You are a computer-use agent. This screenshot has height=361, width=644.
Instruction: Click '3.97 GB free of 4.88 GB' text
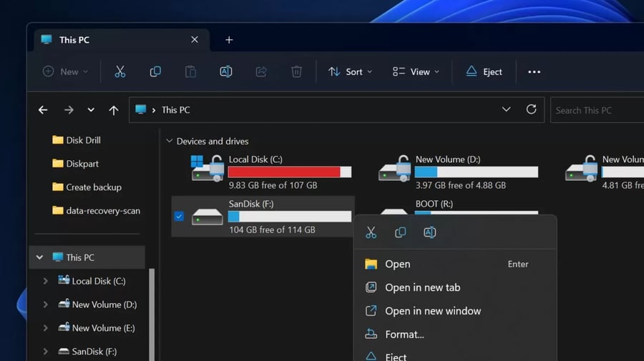(x=460, y=185)
